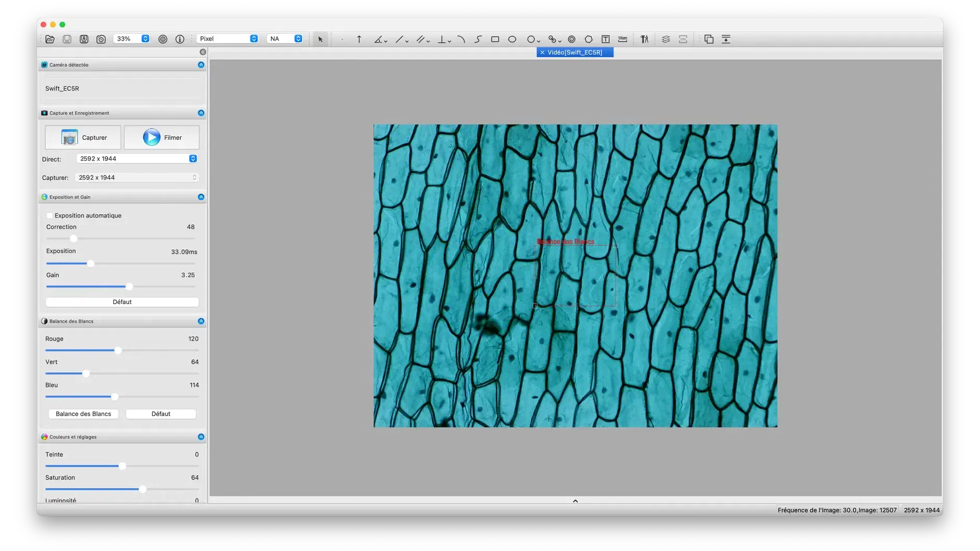This screenshot has width=980, height=551.
Task: Select the arrow pointer tool
Action: [320, 39]
